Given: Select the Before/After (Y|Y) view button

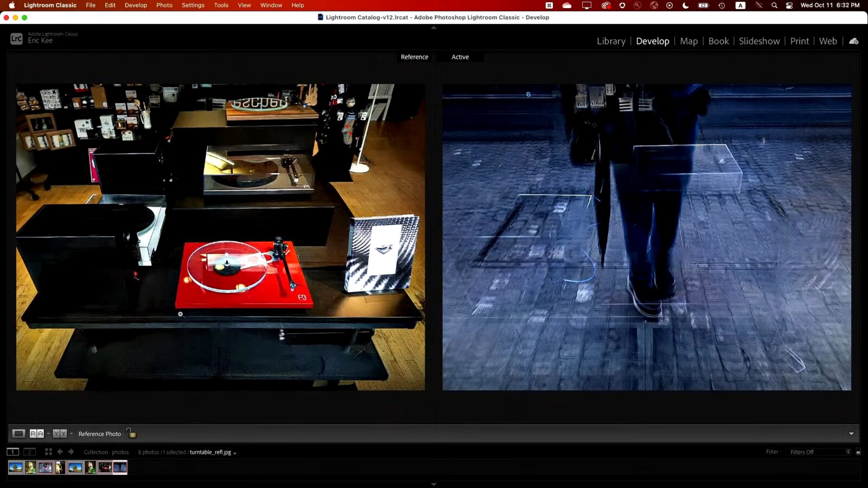Looking at the screenshot, I should (x=60, y=433).
